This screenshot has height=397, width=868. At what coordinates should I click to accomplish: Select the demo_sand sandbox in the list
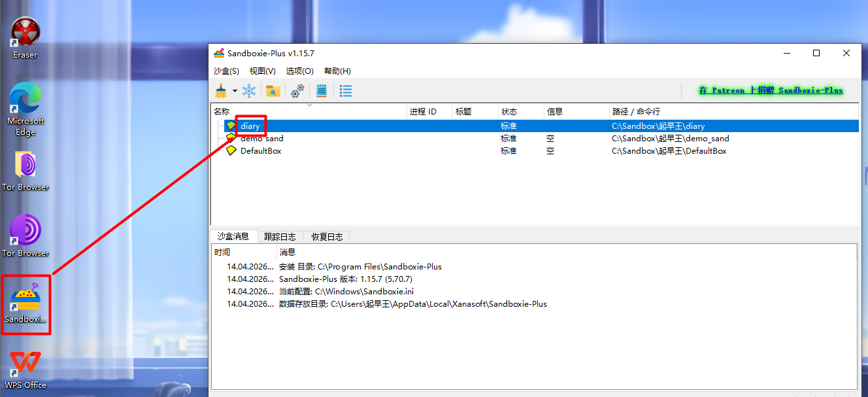261,139
